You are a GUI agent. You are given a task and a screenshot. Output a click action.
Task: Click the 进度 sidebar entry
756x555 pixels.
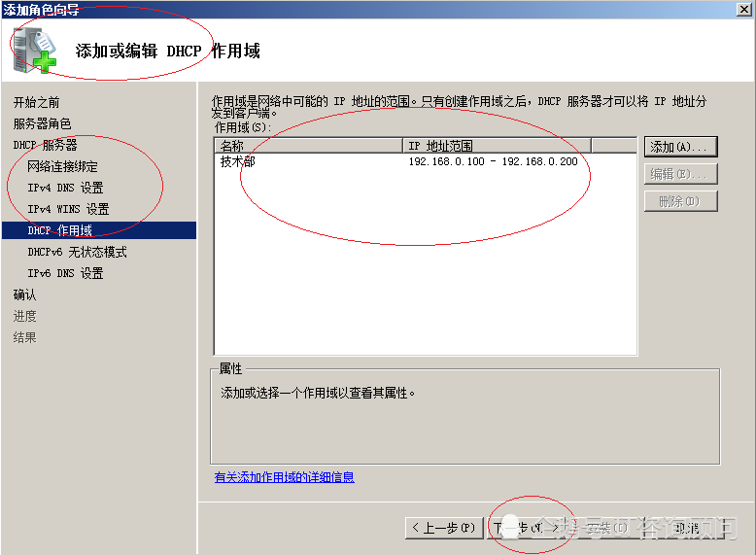24,316
